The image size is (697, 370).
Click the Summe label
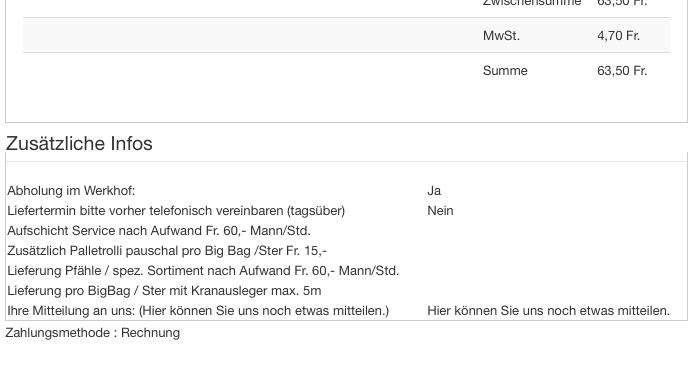tap(505, 71)
